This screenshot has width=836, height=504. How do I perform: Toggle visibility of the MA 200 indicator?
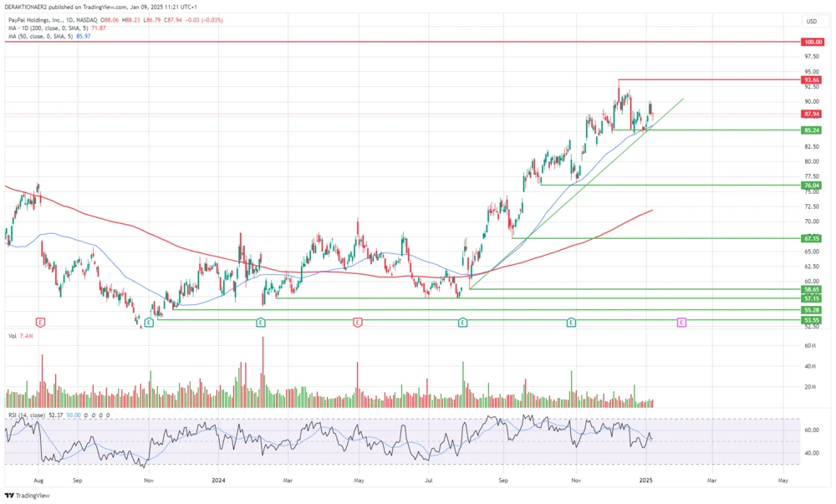point(46,28)
